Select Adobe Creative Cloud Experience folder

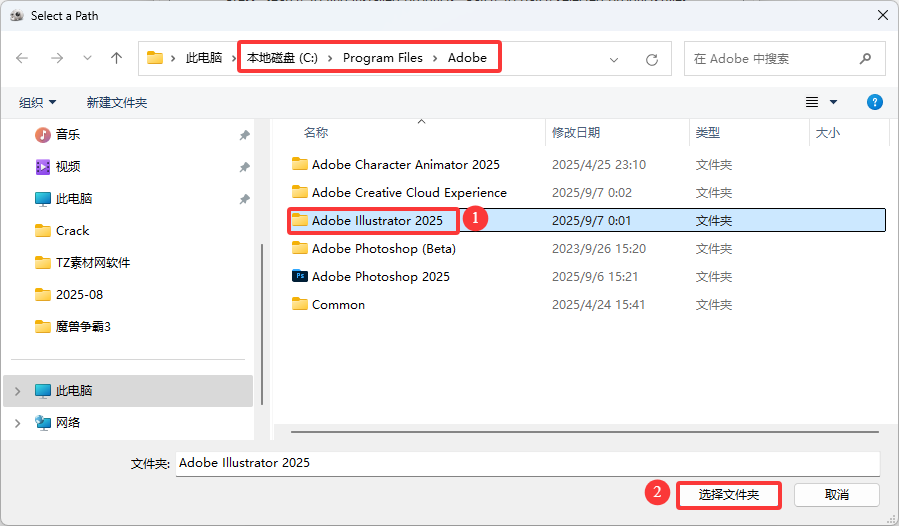pyautogui.click(x=409, y=193)
